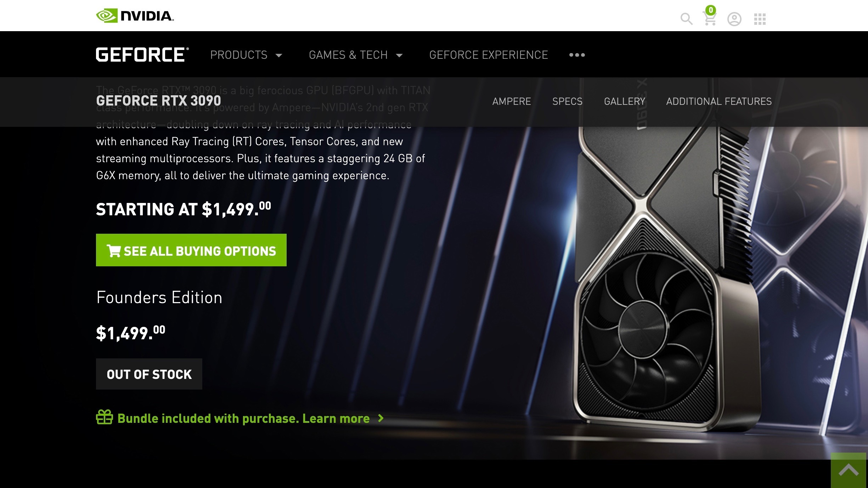Open the three-dot more menu
The image size is (868, 488).
click(x=577, y=55)
